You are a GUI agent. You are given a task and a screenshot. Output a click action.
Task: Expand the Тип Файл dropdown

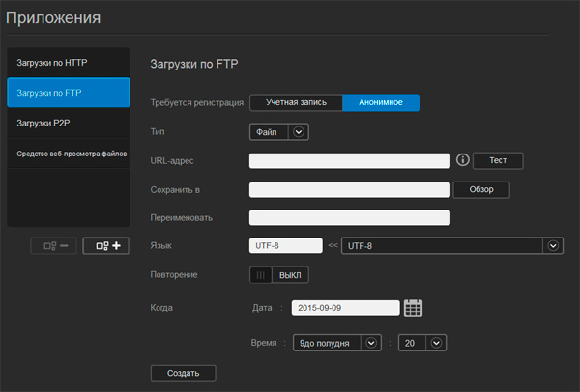tap(298, 132)
